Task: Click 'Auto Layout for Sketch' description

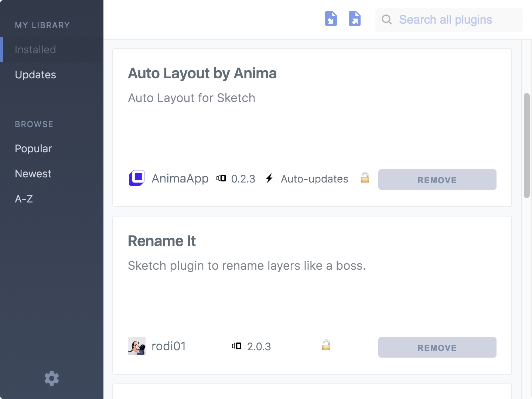Action: (191, 98)
